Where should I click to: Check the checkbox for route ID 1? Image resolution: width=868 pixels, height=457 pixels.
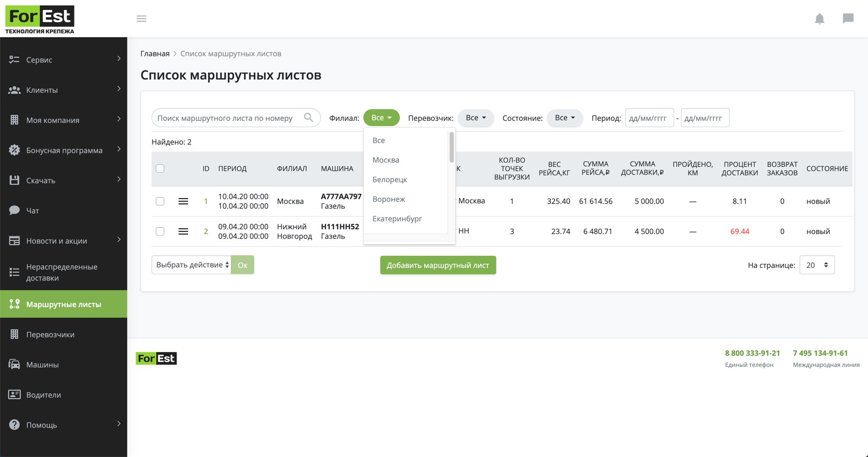pyautogui.click(x=160, y=201)
